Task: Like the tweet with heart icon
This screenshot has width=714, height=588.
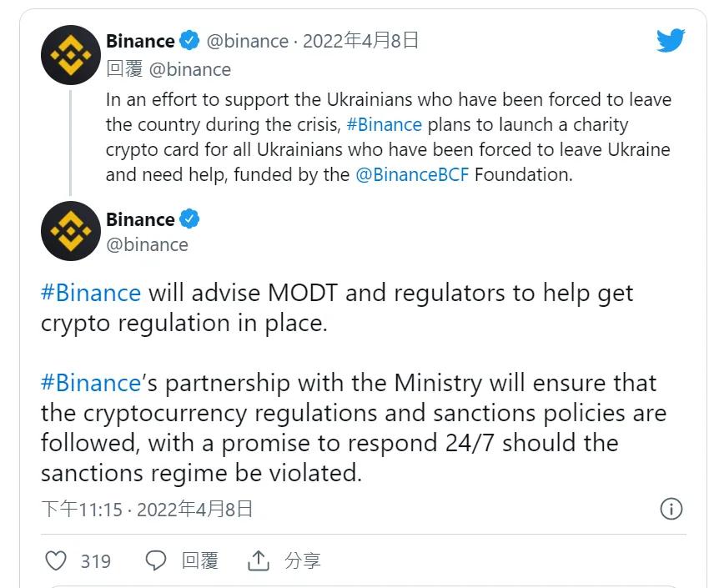Action: pyautogui.click(x=56, y=560)
